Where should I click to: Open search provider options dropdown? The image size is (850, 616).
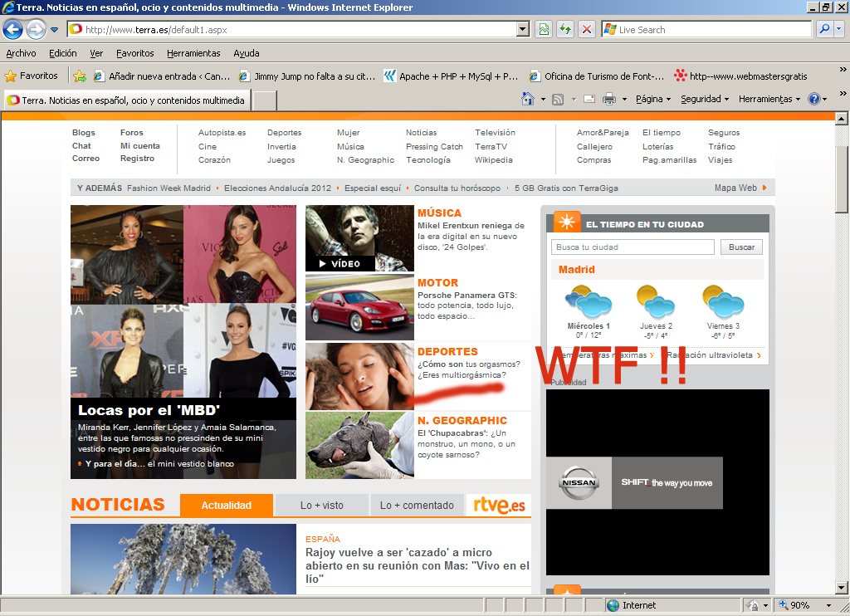839,29
